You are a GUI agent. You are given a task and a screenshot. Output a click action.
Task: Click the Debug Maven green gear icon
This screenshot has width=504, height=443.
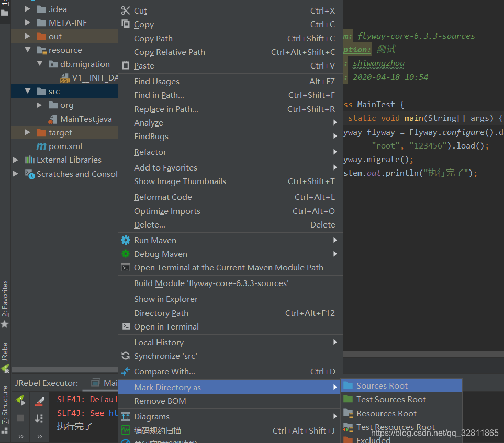click(x=126, y=254)
